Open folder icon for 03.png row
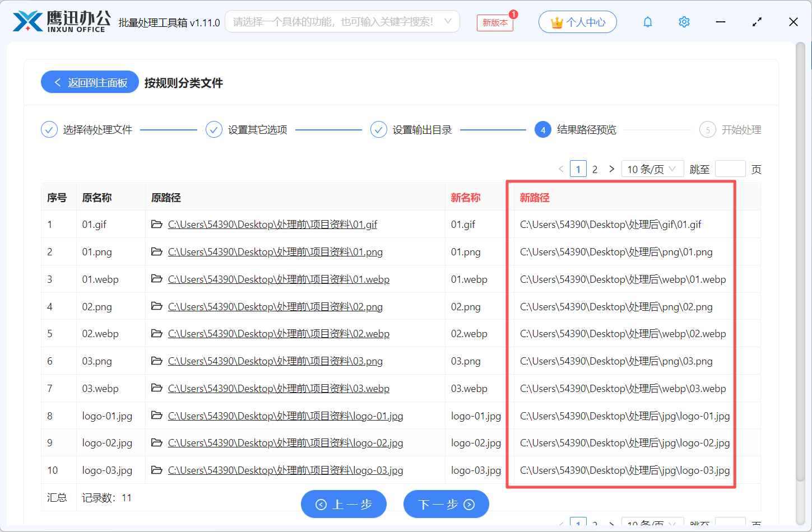 157,361
